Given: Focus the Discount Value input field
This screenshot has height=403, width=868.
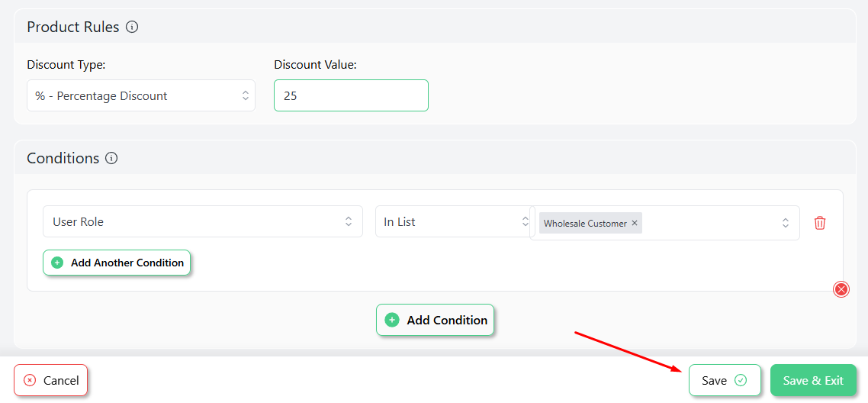Looking at the screenshot, I should click(x=351, y=95).
